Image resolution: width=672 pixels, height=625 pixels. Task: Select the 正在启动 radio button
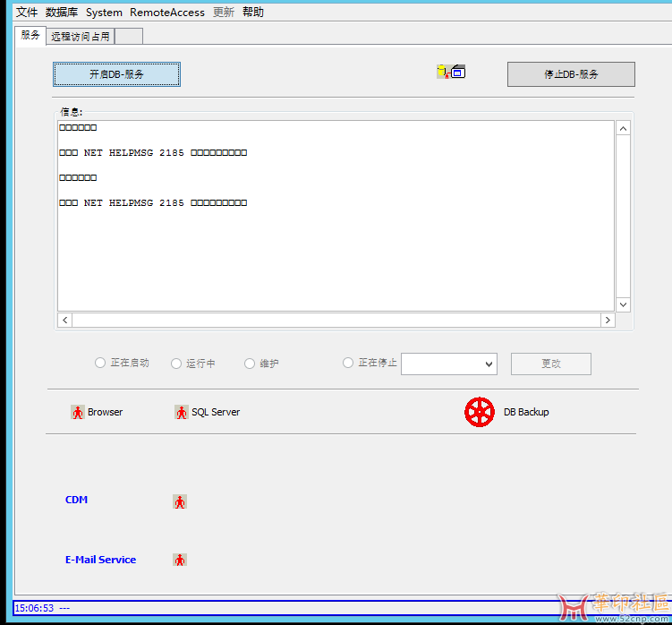[100, 363]
